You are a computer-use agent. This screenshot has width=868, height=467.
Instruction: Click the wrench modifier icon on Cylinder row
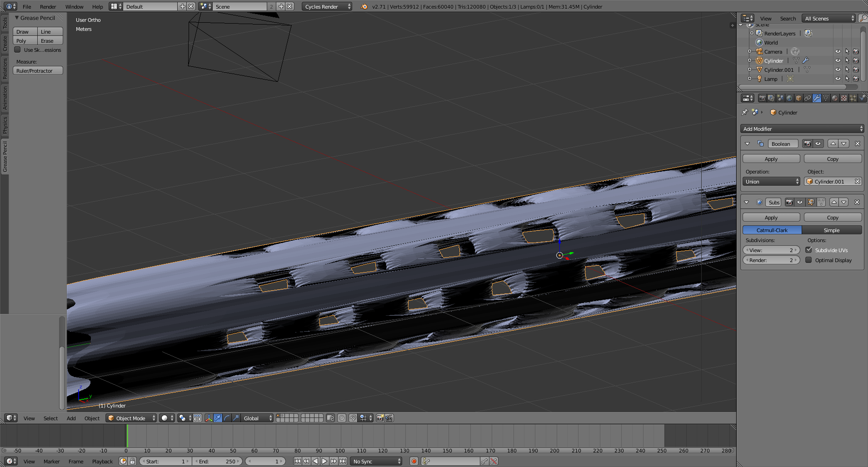pyautogui.click(x=805, y=60)
